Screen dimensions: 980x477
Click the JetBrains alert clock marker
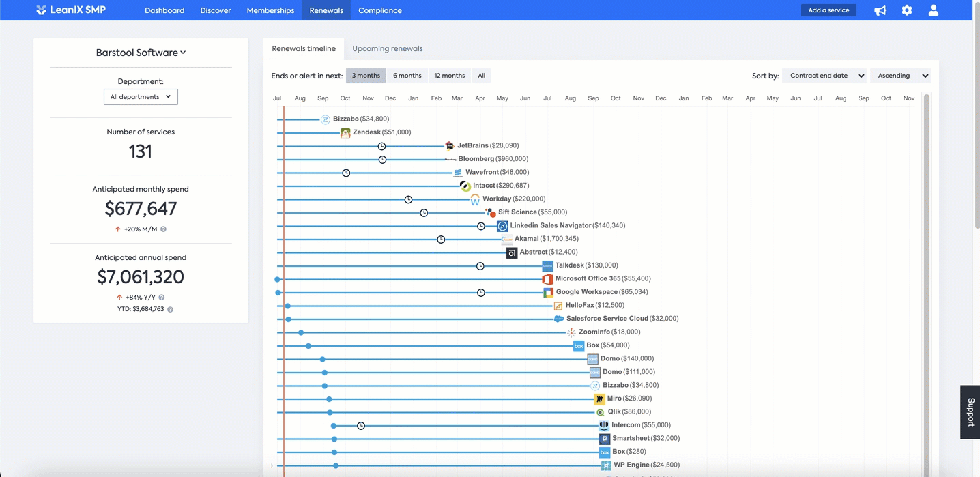coord(382,147)
